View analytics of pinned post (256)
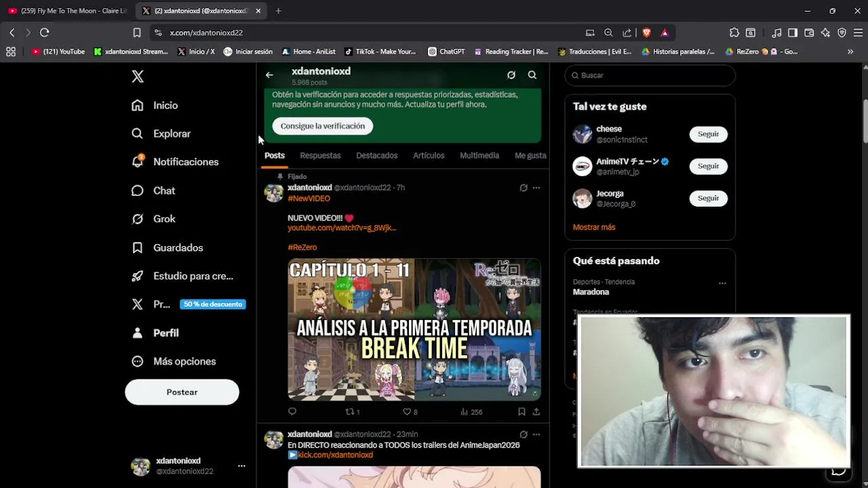The width and height of the screenshot is (868, 488). [471, 411]
